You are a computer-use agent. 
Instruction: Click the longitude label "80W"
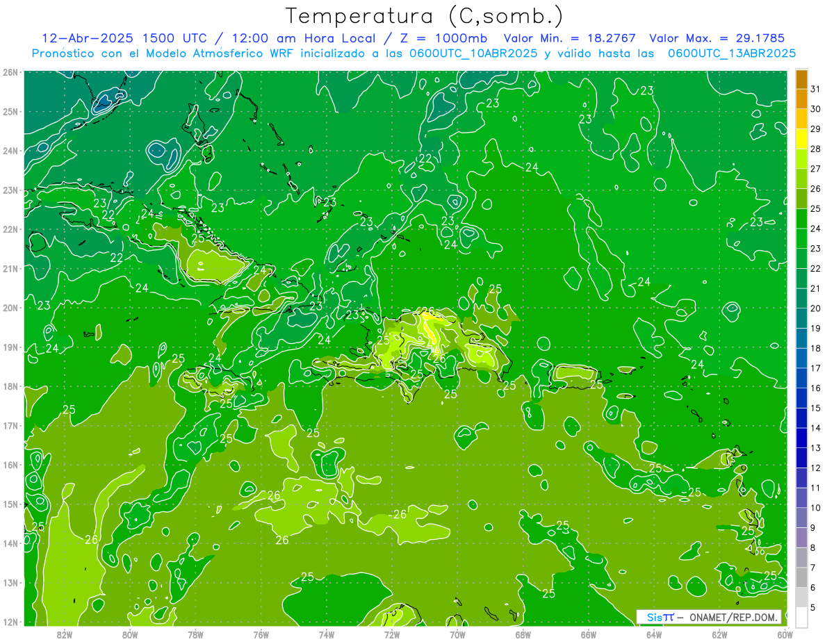pyautogui.click(x=129, y=634)
